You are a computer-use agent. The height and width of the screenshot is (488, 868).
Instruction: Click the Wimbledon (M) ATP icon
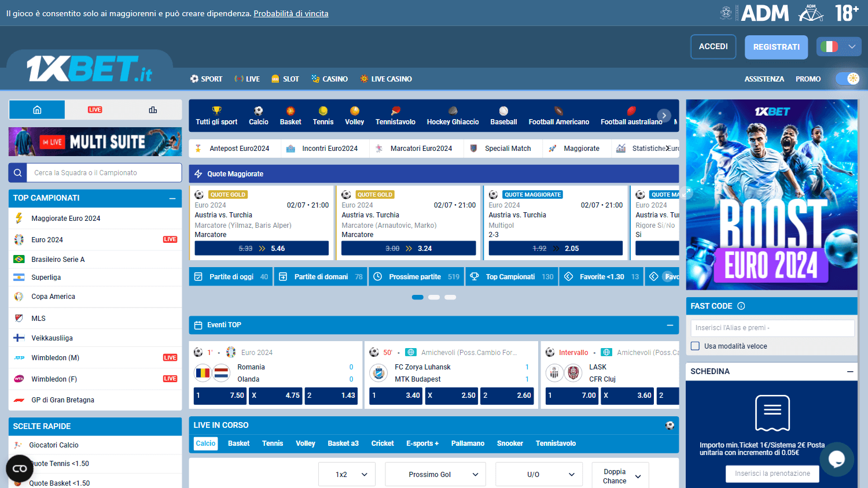point(19,358)
